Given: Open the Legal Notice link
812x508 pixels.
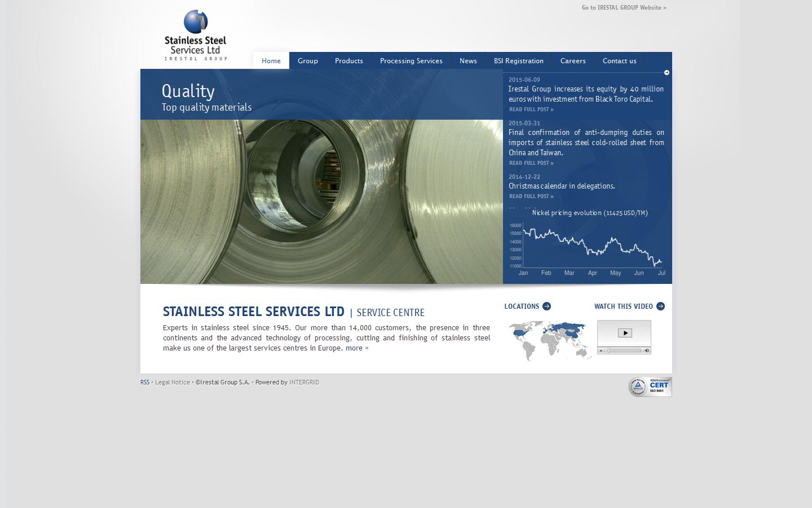Looking at the screenshot, I should coord(173,382).
